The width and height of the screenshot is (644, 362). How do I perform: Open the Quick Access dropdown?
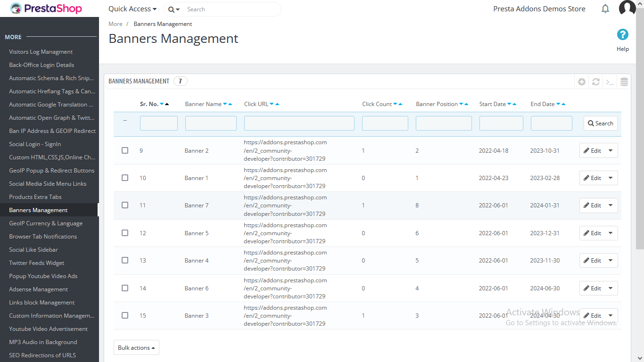coord(132,9)
